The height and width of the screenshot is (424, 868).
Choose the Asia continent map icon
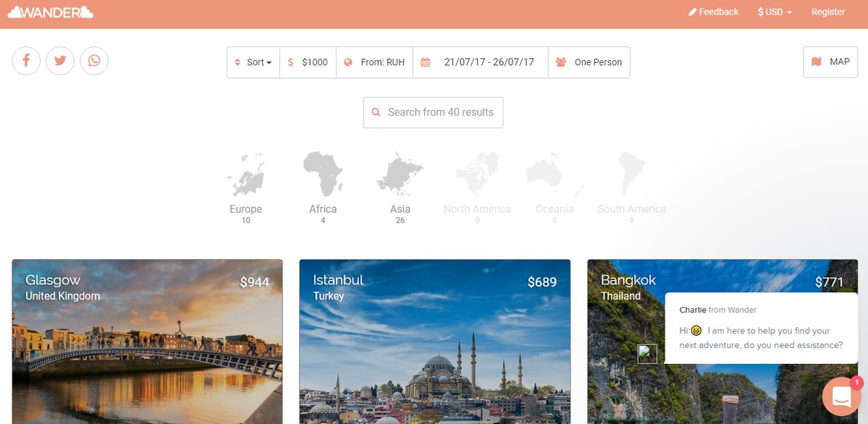[400, 175]
